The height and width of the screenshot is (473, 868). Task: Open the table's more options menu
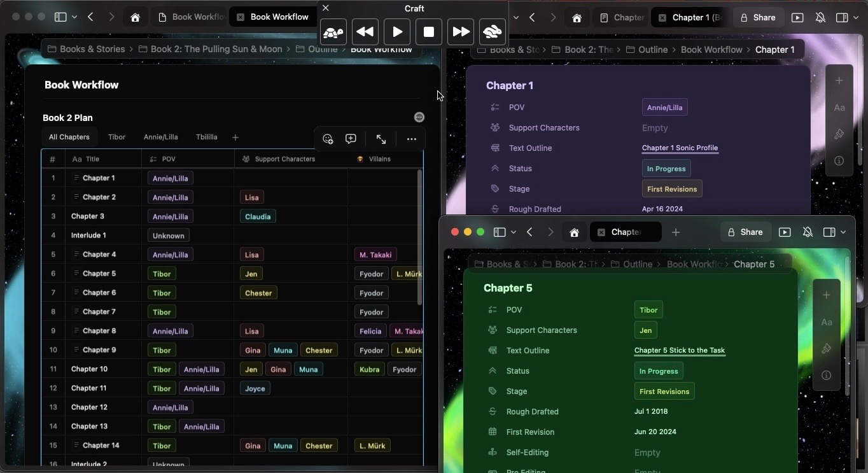pos(412,139)
